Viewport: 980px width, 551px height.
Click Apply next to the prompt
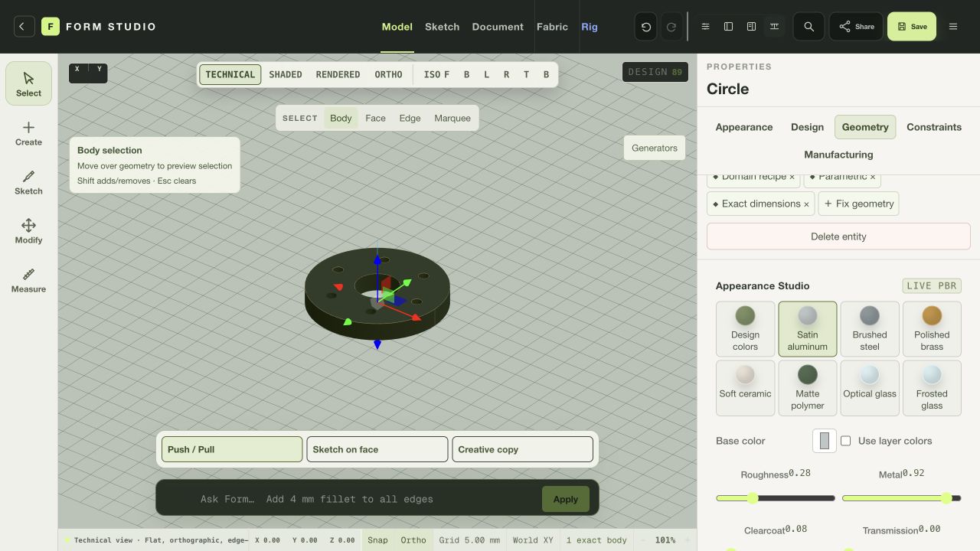pyautogui.click(x=566, y=499)
